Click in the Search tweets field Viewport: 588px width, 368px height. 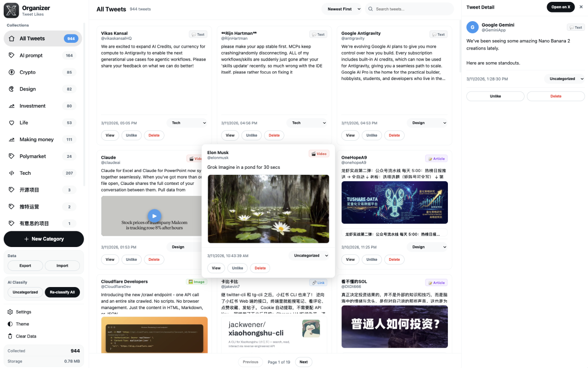[409, 9]
